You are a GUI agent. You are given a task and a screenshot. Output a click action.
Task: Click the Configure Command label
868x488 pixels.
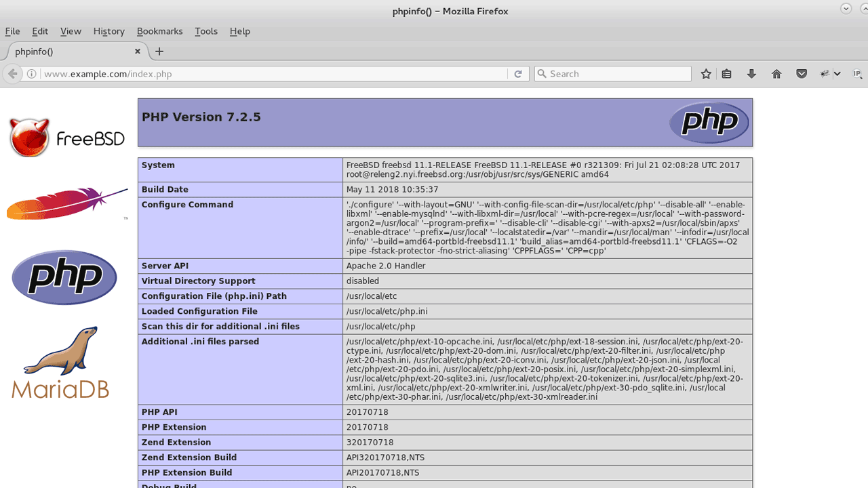[x=187, y=204]
